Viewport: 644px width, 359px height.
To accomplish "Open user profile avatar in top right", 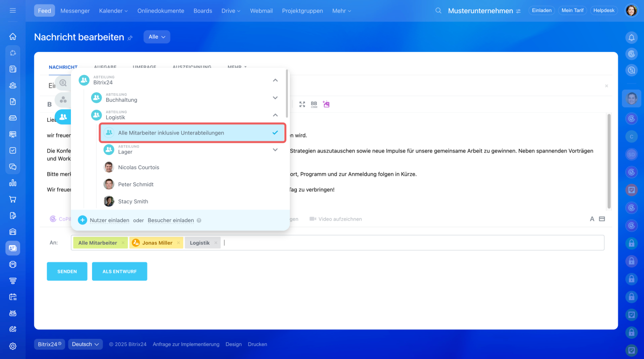I will [631, 11].
